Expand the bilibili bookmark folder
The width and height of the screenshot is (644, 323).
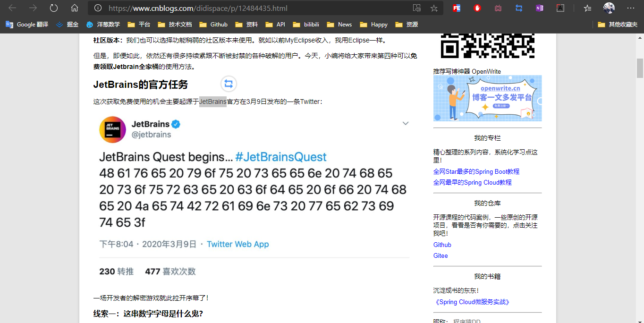pos(306,25)
